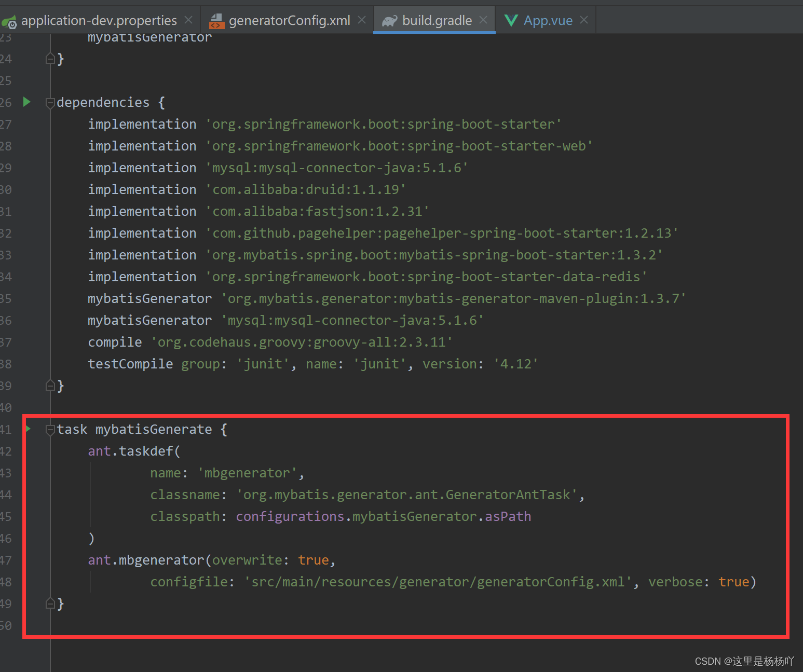Click the fold end marker closing dependencies
Screen dimensions: 803x672
[x=50, y=386]
